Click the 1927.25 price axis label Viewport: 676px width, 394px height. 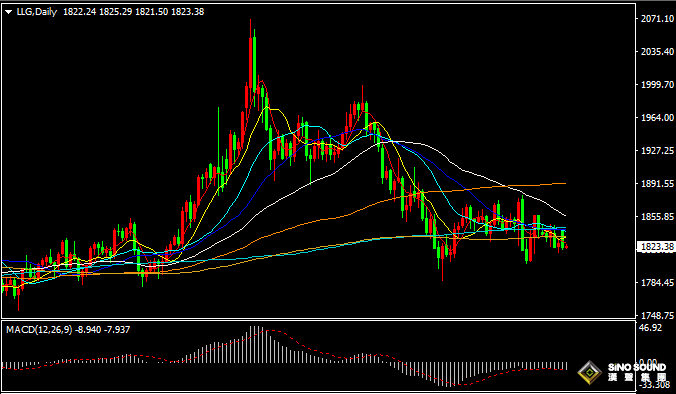pos(657,150)
